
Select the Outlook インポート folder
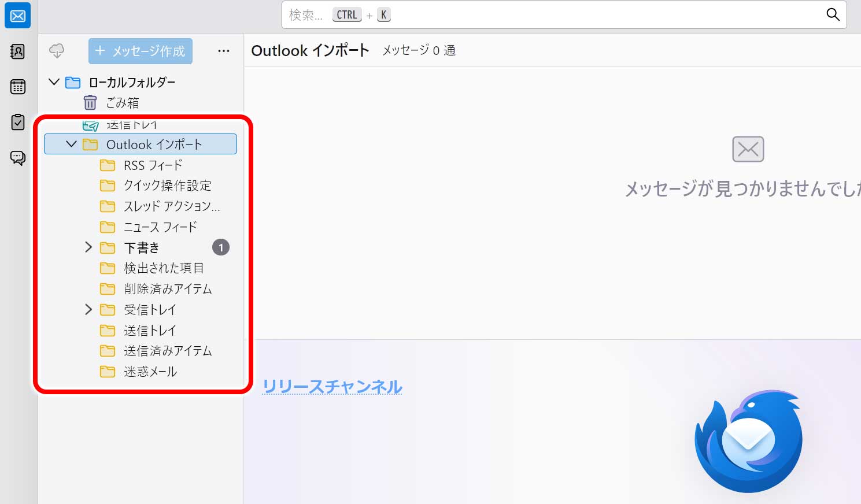pyautogui.click(x=141, y=144)
